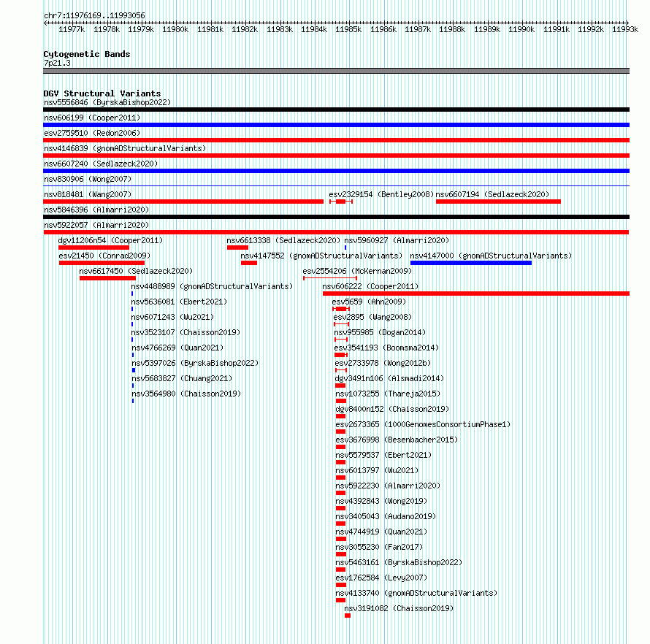This screenshot has height=644, width=650.
Task: Click the esv5659 (Ahn2009) variant label
Action: (x=369, y=302)
